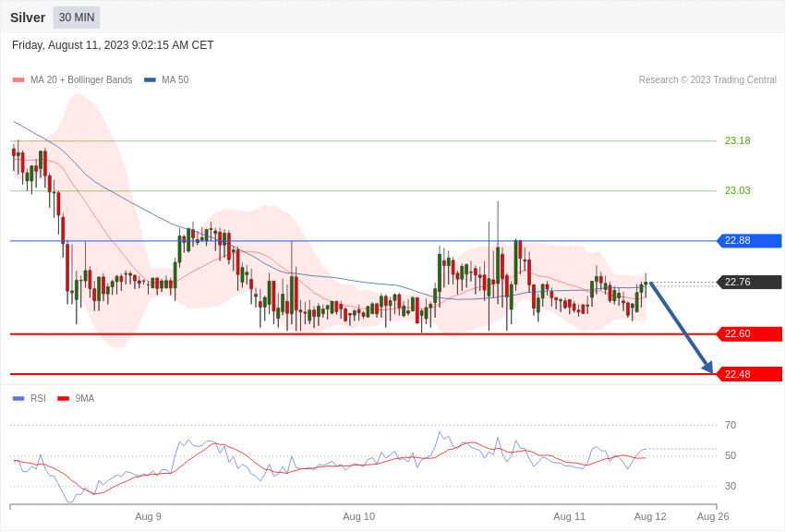Click the red 22.60 support price tag
The image size is (785, 532).
750,333
